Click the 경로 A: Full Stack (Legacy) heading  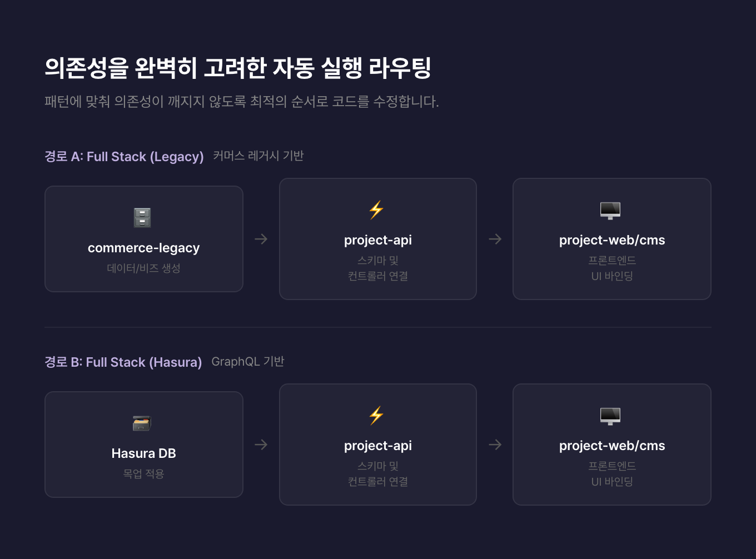[x=124, y=157]
